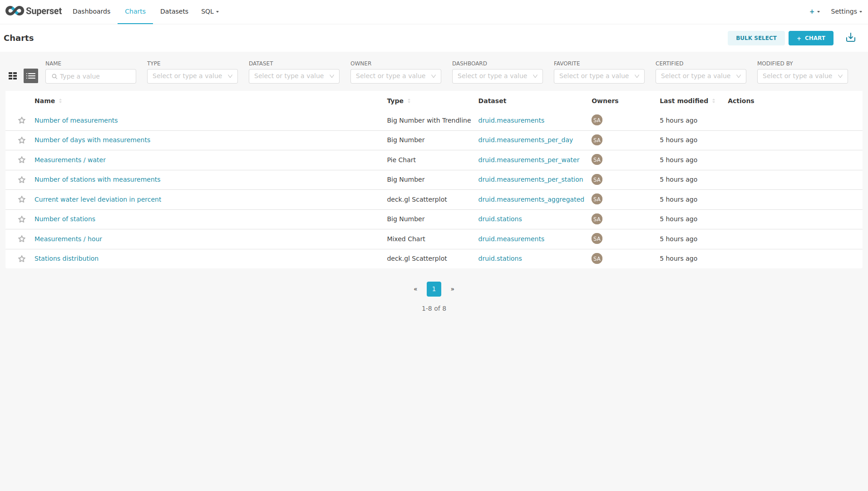Screen dimensions: 868x491
Task: Click the Superset logo
Action: coord(34,11)
